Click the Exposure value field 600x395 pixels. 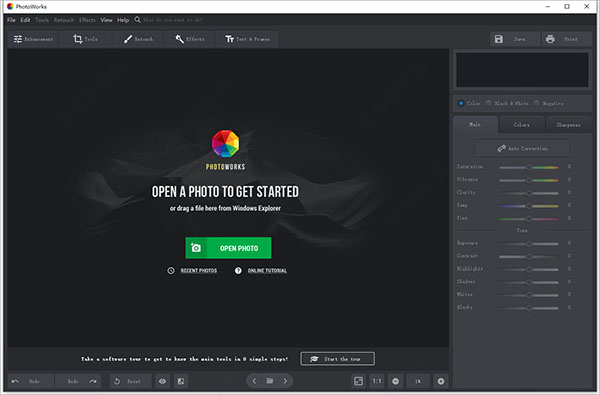point(569,243)
